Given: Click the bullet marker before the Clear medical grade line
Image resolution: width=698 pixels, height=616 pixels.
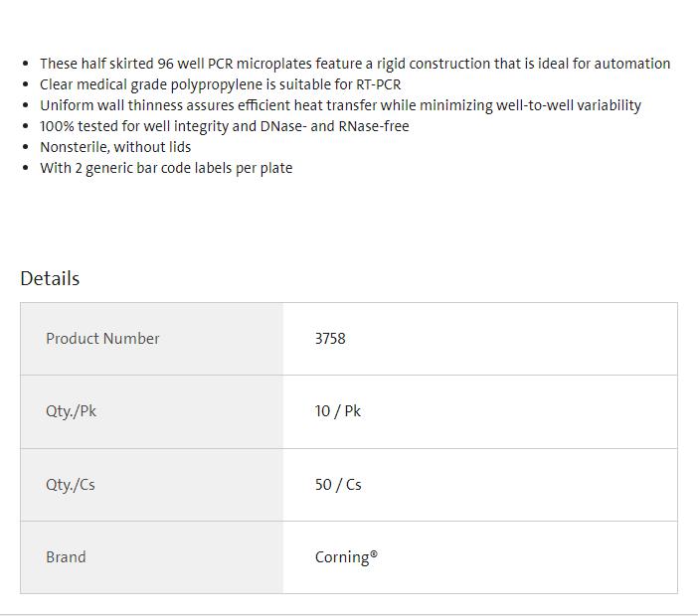Looking at the screenshot, I should (x=26, y=84).
